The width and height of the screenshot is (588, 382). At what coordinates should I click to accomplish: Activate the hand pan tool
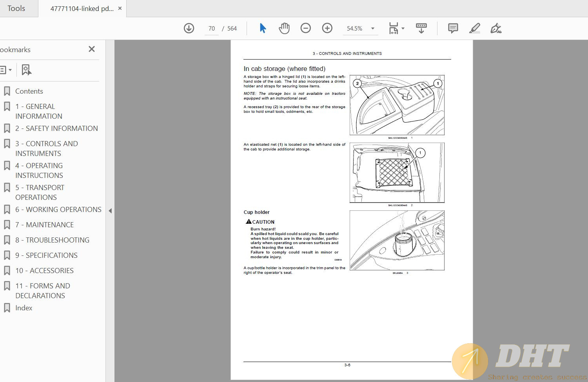tap(284, 28)
